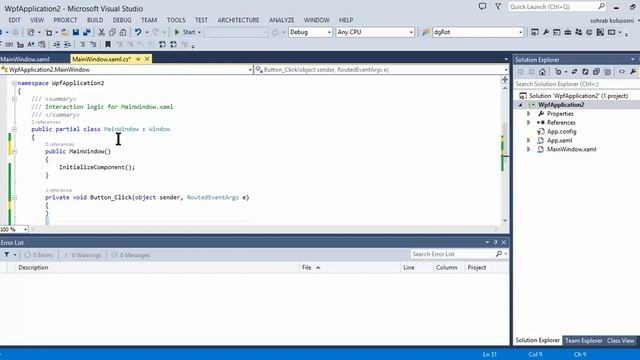The width and height of the screenshot is (640, 360).
Task: Open the ARCHITECTURE menu
Action: tap(238, 20)
